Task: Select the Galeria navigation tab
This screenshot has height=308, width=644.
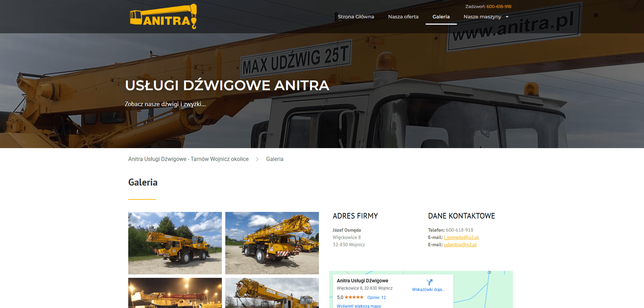Action: pyautogui.click(x=441, y=17)
